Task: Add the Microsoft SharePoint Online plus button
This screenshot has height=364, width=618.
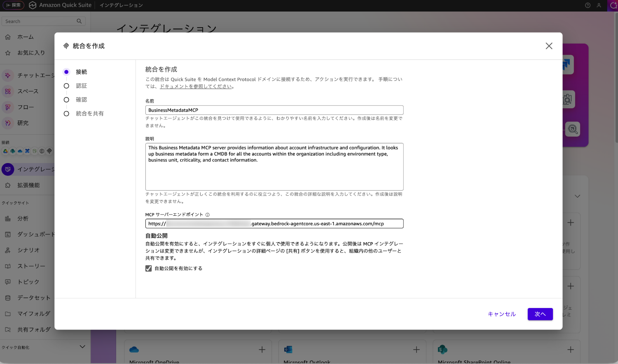Action: point(571,350)
